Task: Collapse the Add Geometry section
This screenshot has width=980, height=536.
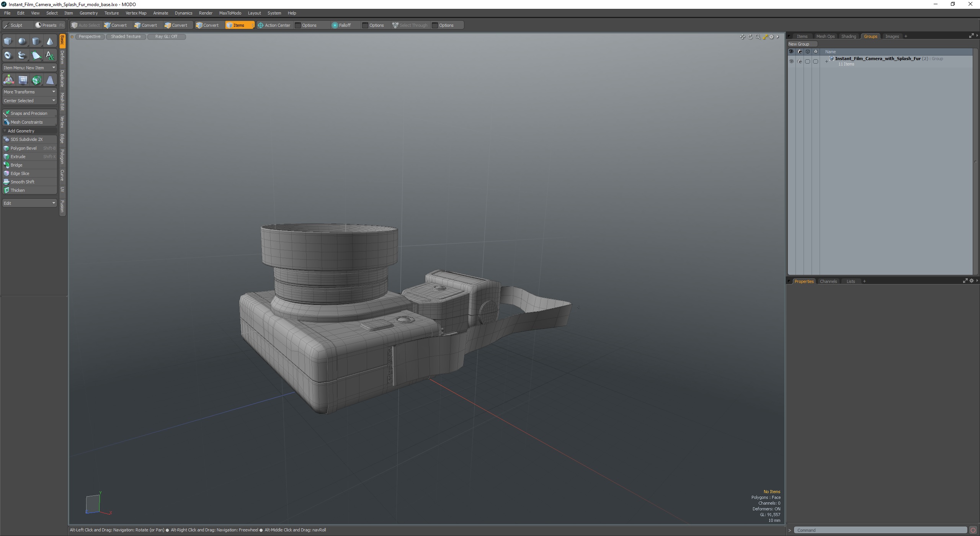Action: pyautogui.click(x=5, y=131)
